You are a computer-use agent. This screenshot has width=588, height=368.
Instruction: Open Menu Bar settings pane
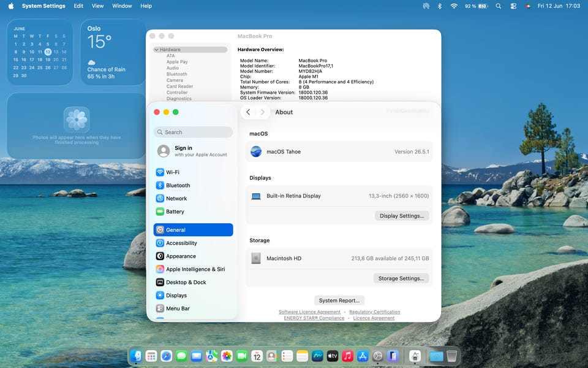point(193,309)
